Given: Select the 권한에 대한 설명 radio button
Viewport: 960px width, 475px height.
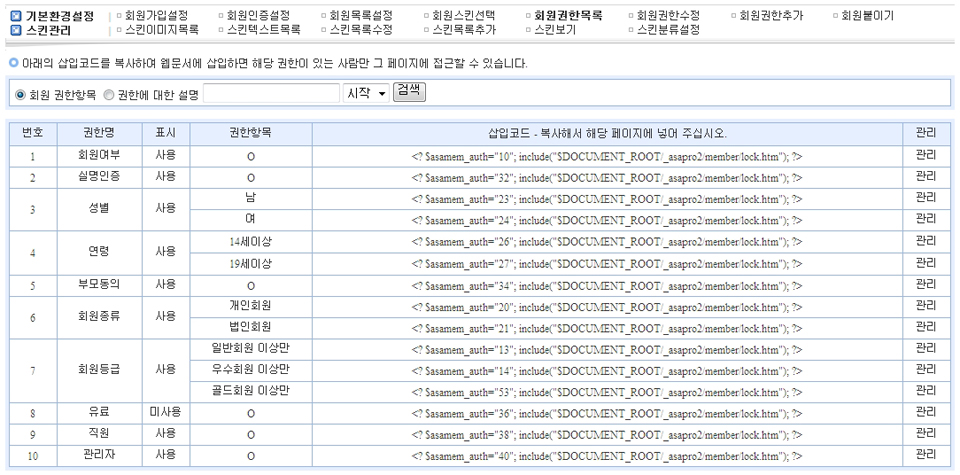Looking at the screenshot, I should (x=109, y=94).
